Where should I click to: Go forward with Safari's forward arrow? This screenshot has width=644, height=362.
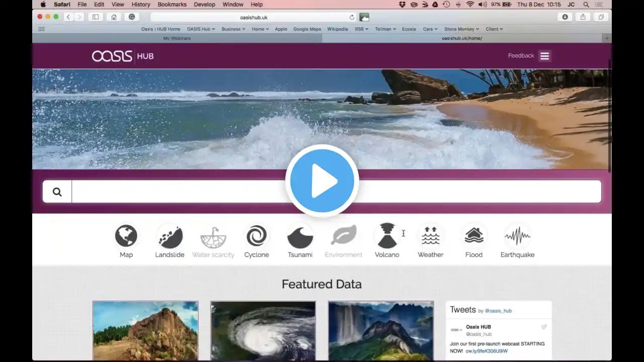coord(79,17)
